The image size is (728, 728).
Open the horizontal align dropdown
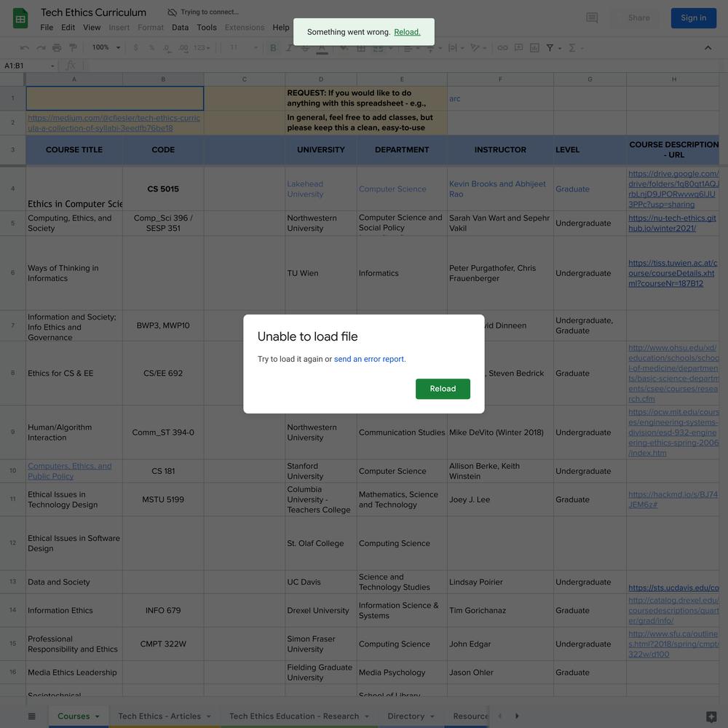click(411, 48)
